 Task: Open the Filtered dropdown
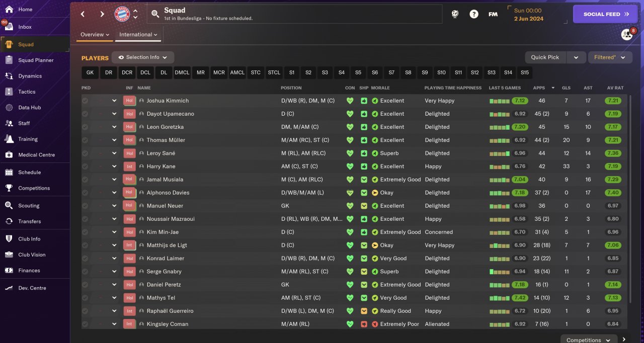coord(610,57)
